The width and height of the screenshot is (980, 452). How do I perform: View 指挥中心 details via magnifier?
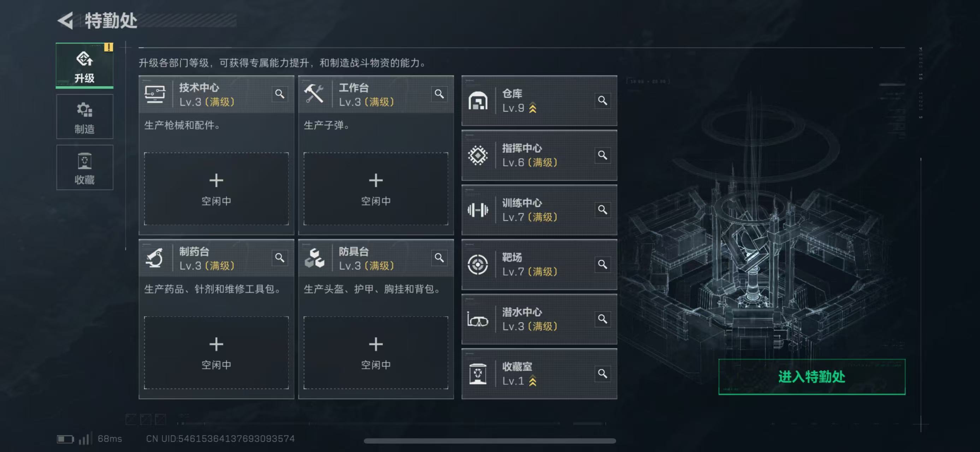602,155
